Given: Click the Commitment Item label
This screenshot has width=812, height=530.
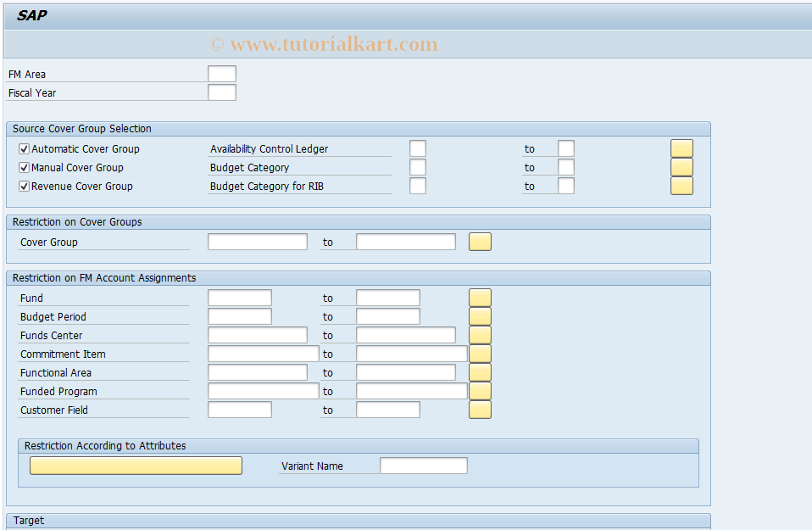Looking at the screenshot, I should (x=63, y=354).
